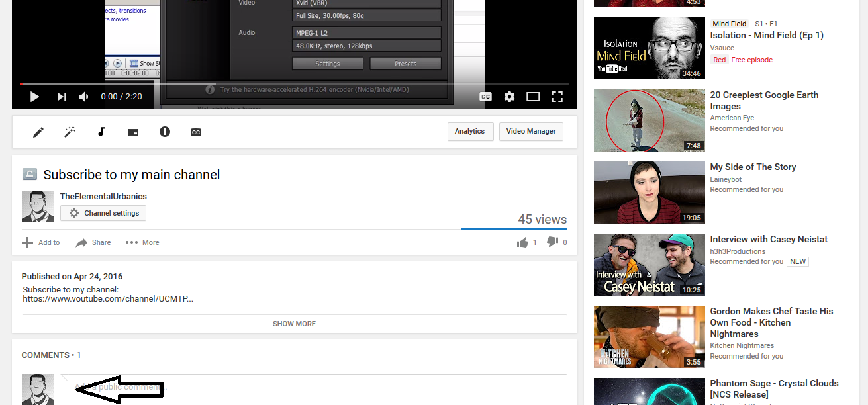Click the 45 views count
This screenshot has height=405, width=868.
[x=542, y=219]
